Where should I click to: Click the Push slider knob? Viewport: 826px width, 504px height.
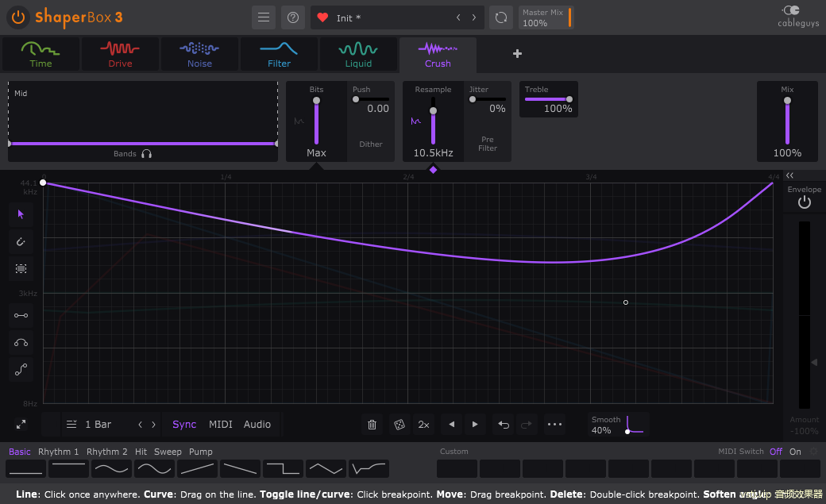(x=356, y=99)
